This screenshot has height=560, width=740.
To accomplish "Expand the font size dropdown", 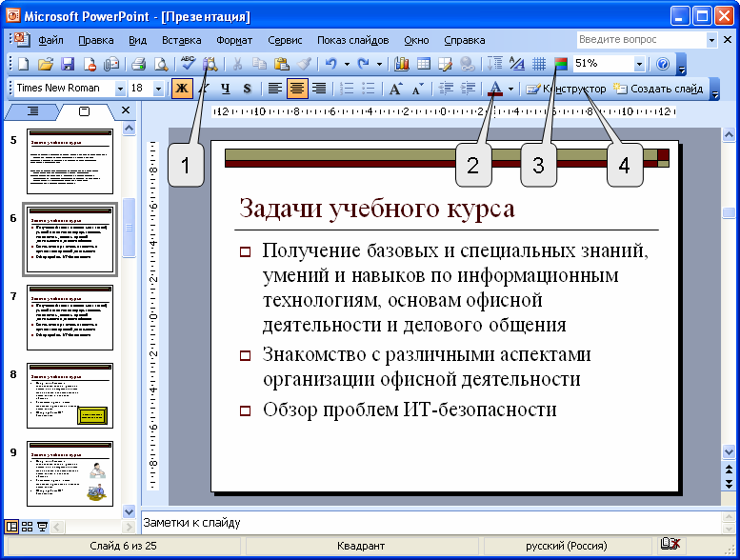I will (x=158, y=89).
